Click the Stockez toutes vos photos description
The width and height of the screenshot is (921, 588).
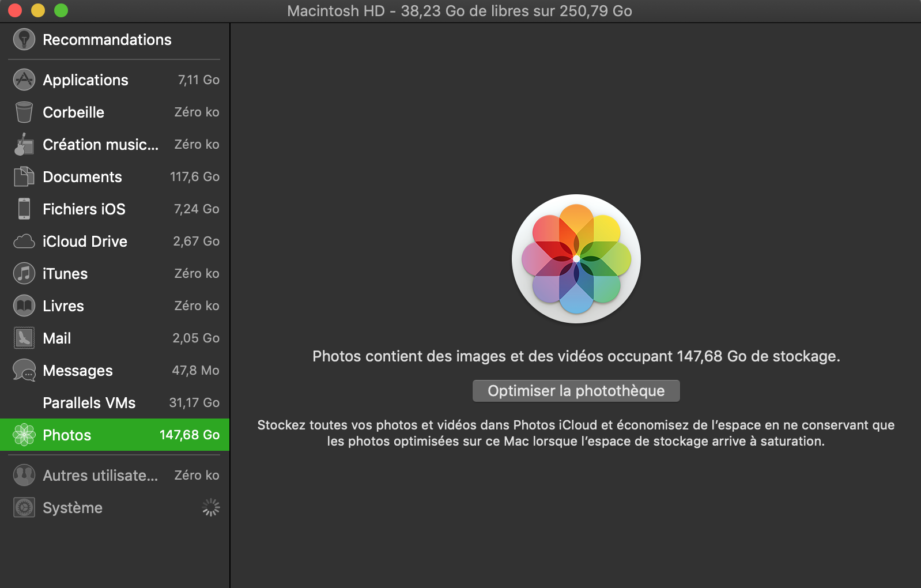(576, 433)
